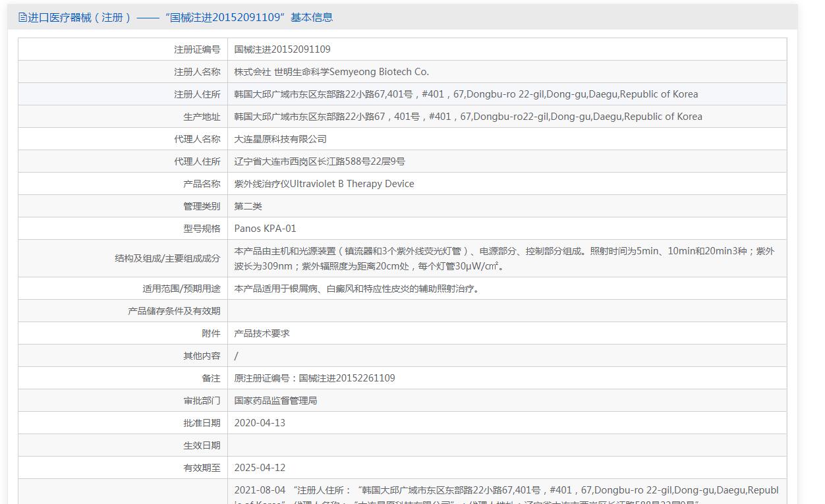Viewport: 825px width, 504px height.
Task: Select approving department 国家药品监督管理局
Action: (275, 401)
